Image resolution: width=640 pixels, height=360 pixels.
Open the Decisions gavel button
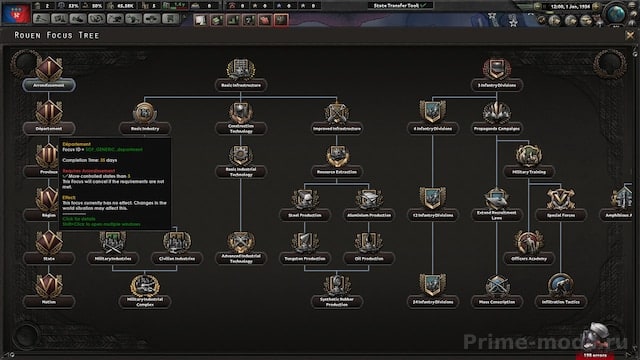point(41,19)
